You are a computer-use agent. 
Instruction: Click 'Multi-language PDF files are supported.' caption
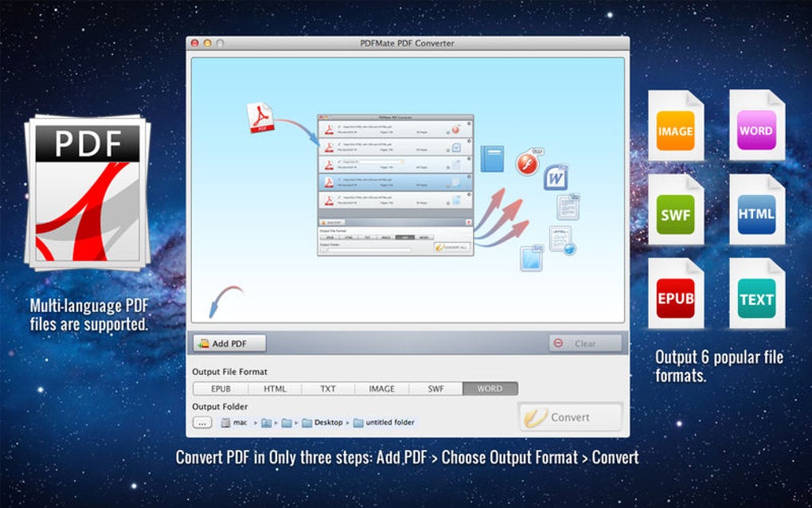click(x=89, y=315)
